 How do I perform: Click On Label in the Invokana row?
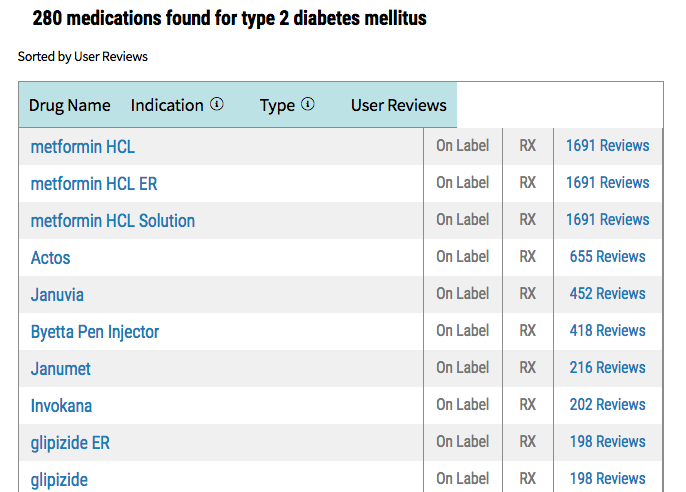(462, 405)
